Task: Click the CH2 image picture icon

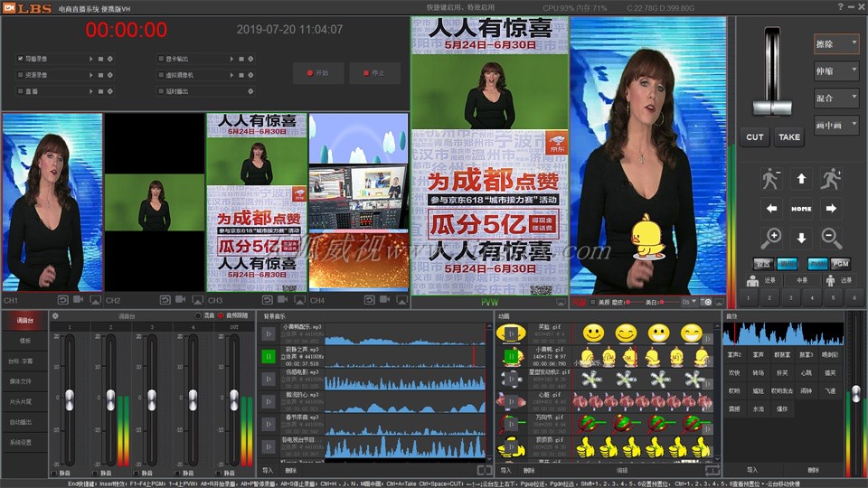Action: pos(198,300)
